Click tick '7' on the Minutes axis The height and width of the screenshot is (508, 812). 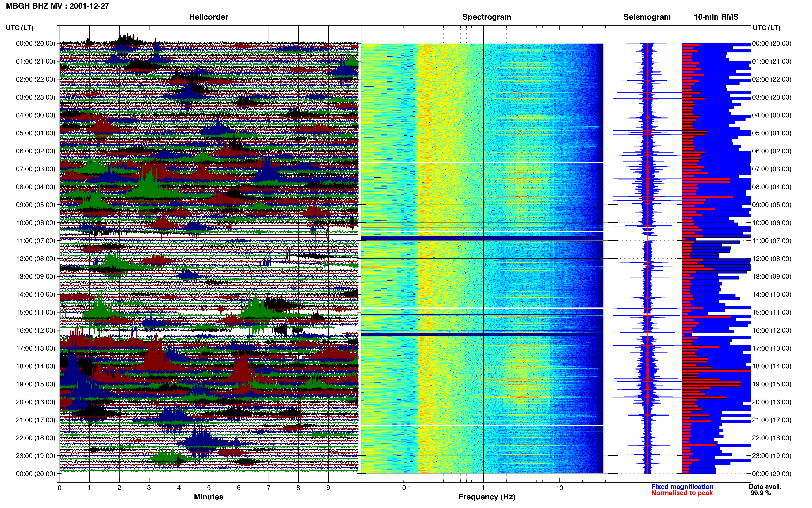pos(269,488)
